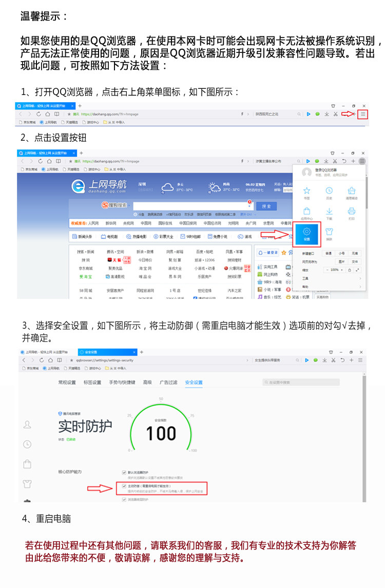Open the blue 设置 gear tile in the menu
Image resolution: width=385 pixels, height=588 pixels.
(306, 234)
